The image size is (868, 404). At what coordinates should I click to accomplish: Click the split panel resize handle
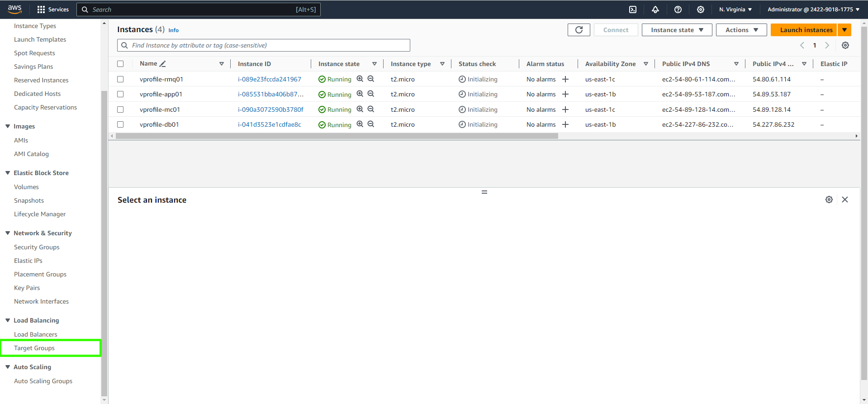(484, 192)
